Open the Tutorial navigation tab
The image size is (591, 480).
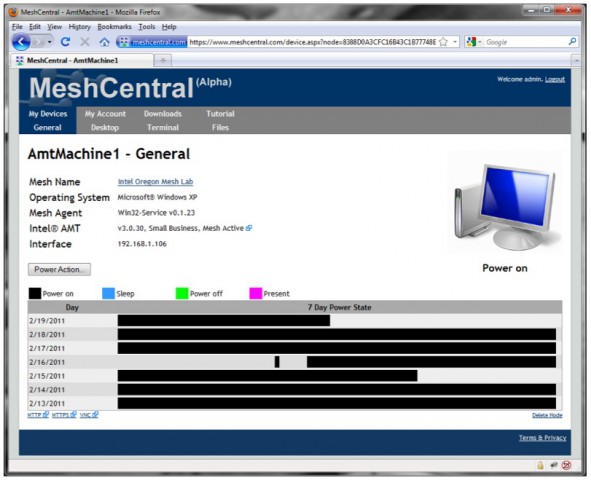click(x=220, y=114)
